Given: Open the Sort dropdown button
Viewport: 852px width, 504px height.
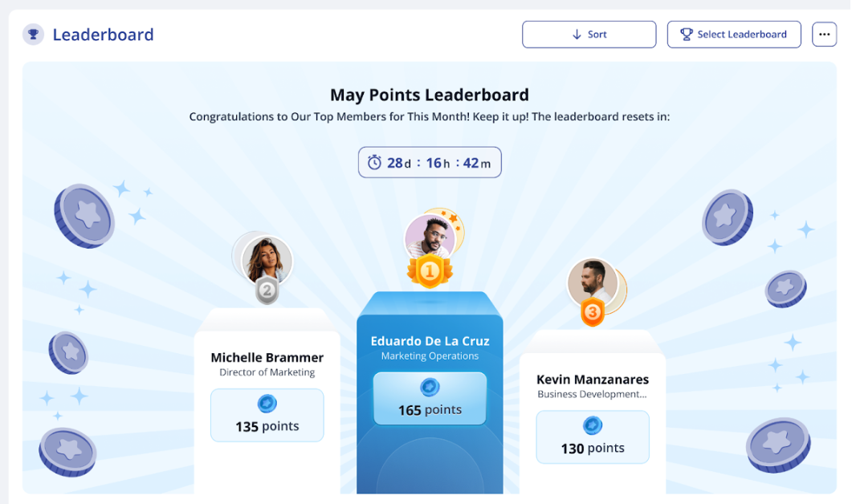Looking at the screenshot, I should 589,35.
